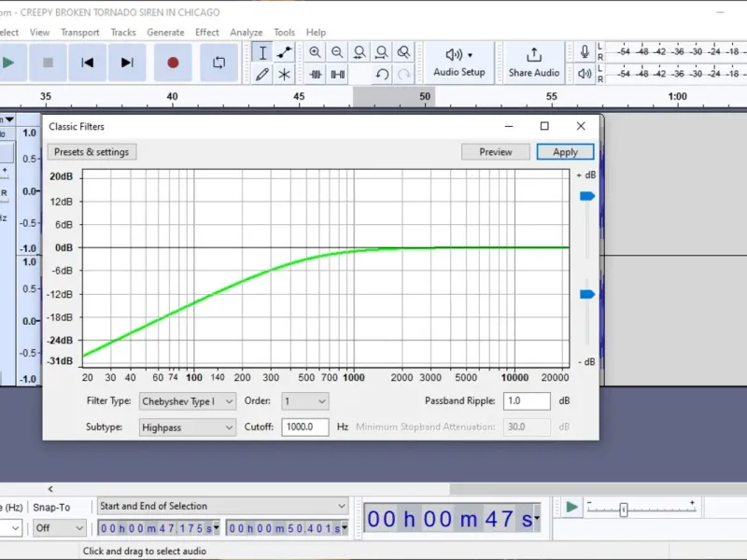Select the Multi-tool asterisk icon
The width and height of the screenshot is (747, 560).
(x=285, y=75)
